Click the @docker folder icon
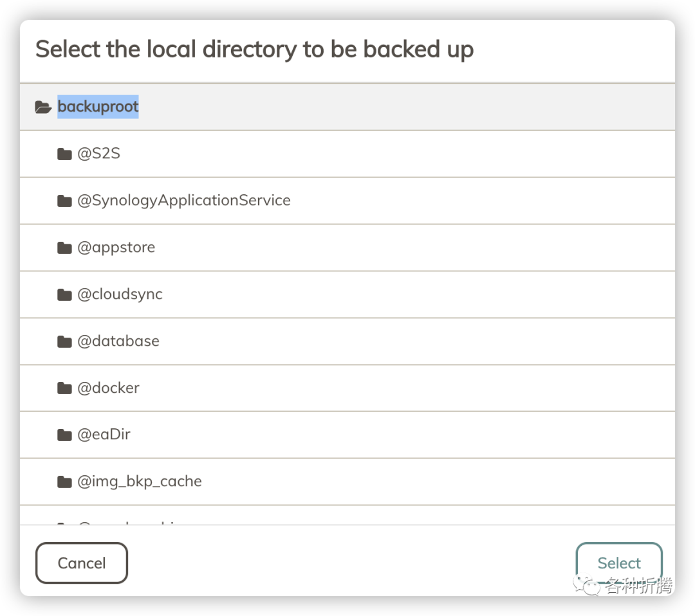Image resolution: width=695 pixels, height=616 pixels. [64, 388]
